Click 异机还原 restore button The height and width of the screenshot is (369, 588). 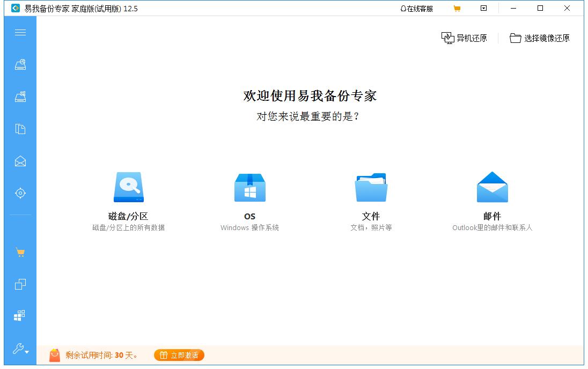tap(464, 38)
